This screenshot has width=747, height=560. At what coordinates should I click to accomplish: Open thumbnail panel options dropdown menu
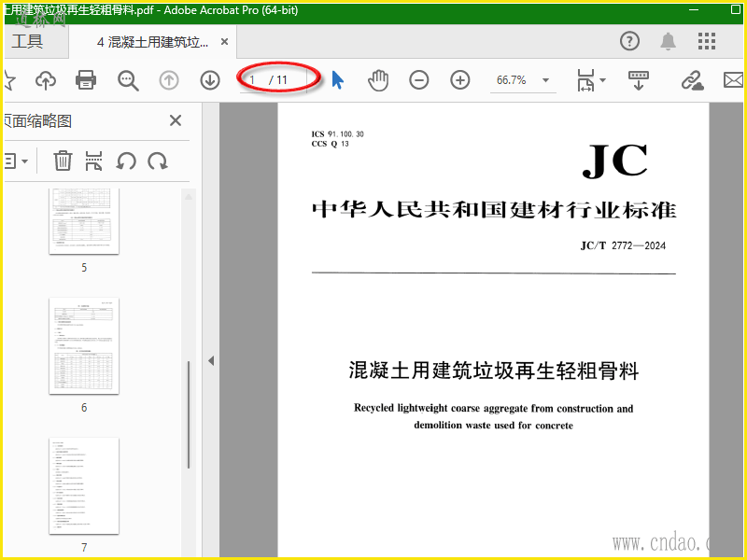[x=16, y=161]
